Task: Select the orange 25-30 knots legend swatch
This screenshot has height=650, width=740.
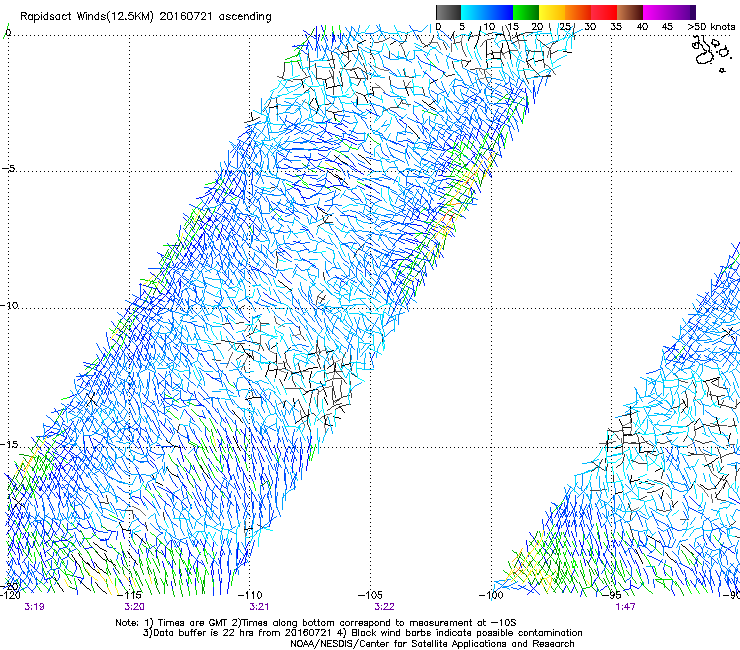Action: click(x=578, y=12)
